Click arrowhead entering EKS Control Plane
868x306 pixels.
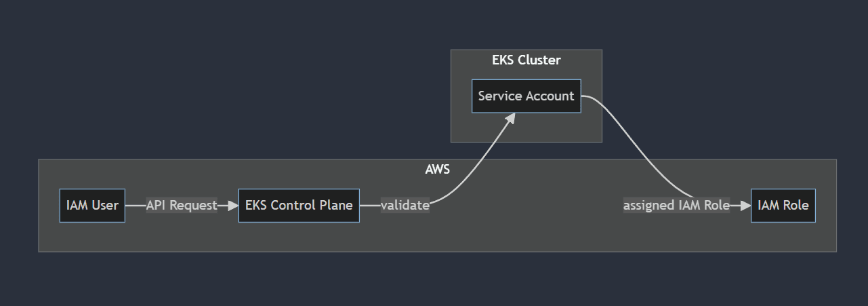click(x=233, y=205)
